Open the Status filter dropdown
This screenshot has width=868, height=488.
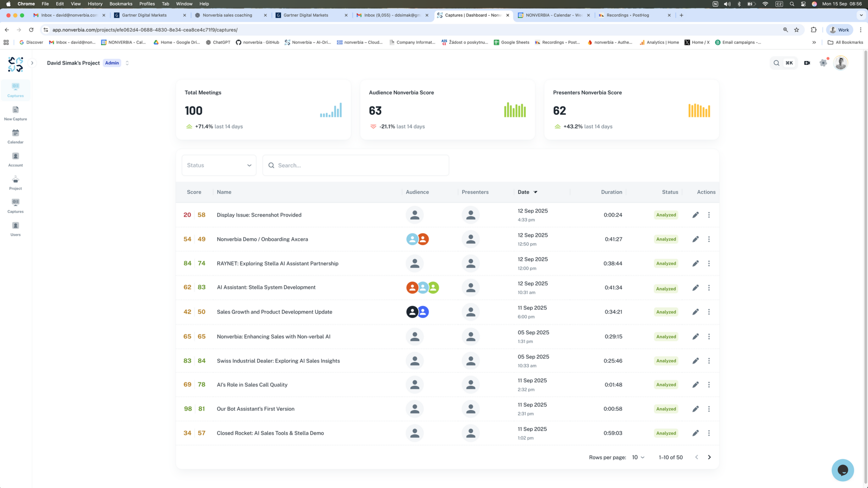(x=219, y=165)
